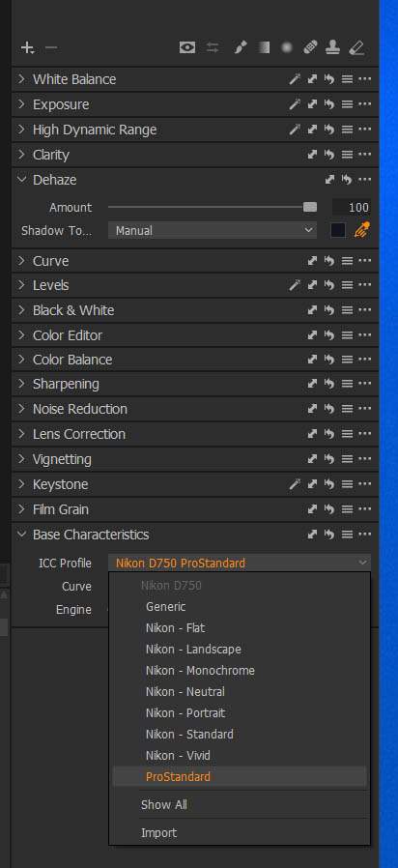Collapse the Base Characteristics panel
Viewport: 398px width, 868px height.
[21, 535]
